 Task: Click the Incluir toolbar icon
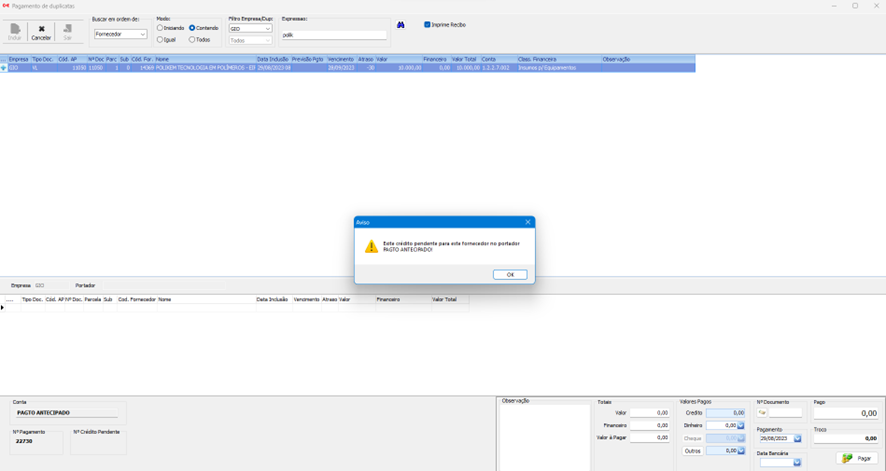[14, 32]
